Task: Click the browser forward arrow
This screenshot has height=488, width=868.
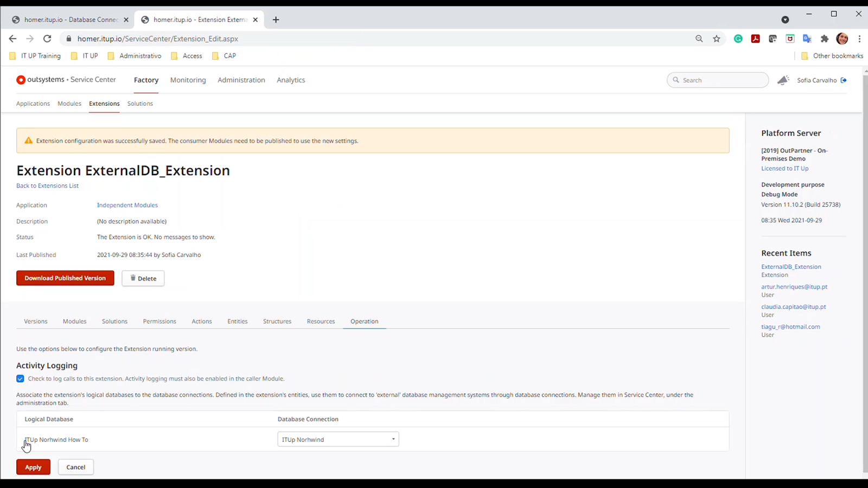Action: 30,38
